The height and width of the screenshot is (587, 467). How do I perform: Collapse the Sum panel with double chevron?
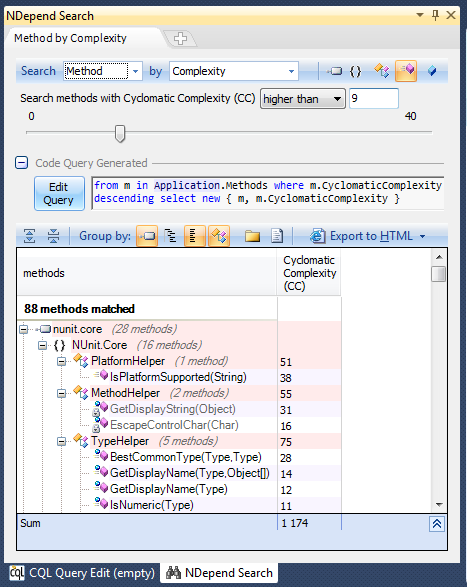point(437,524)
